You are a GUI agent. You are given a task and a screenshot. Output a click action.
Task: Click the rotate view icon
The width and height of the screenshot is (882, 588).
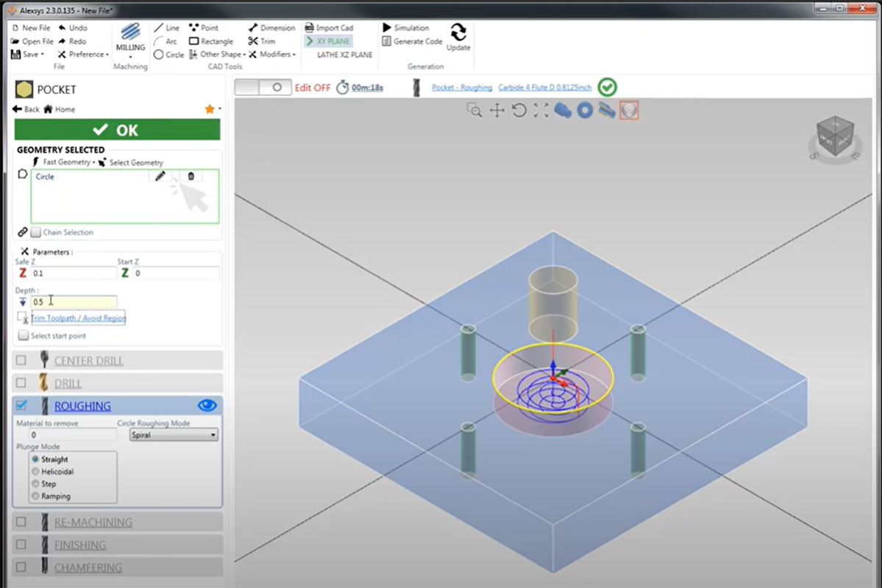click(x=519, y=110)
